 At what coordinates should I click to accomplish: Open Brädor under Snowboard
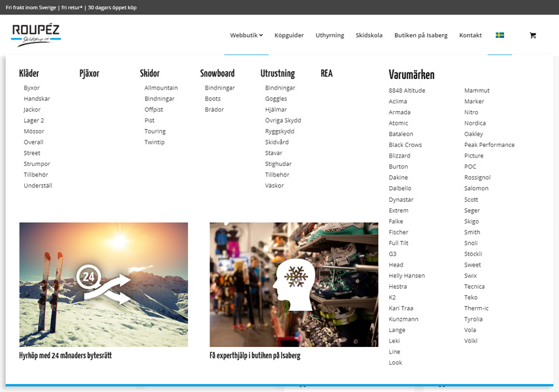[x=214, y=110]
